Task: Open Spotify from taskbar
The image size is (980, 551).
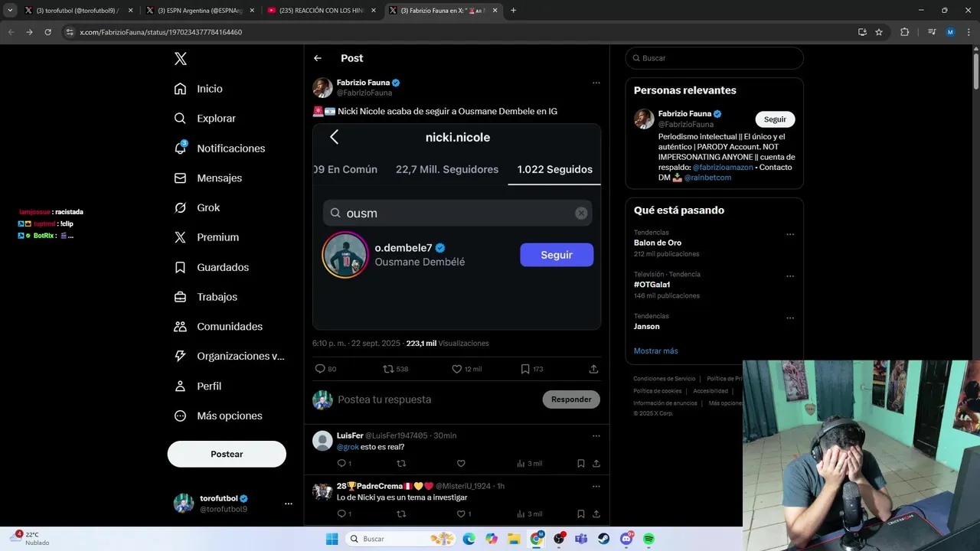Action: tap(648, 539)
